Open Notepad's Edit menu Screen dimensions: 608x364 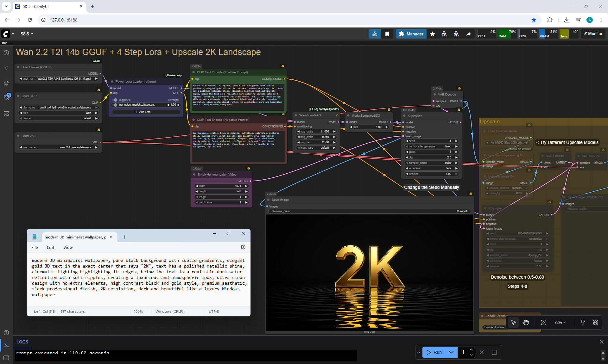[x=50, y=247]
